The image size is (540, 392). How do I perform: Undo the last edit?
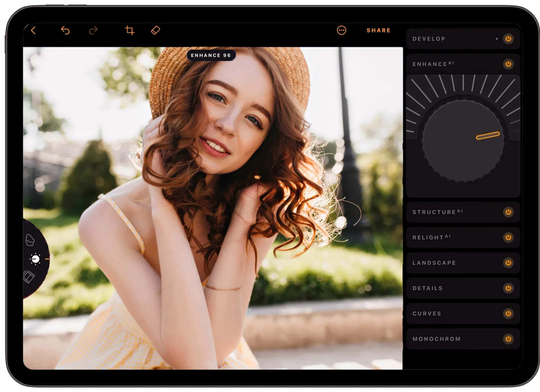pos(65,31)
